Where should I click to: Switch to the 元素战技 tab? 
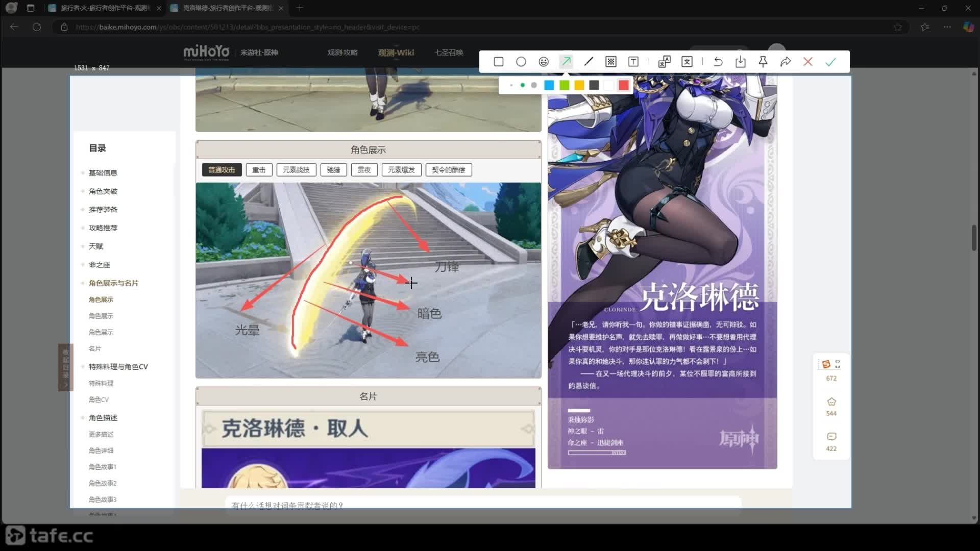point(296,170)
